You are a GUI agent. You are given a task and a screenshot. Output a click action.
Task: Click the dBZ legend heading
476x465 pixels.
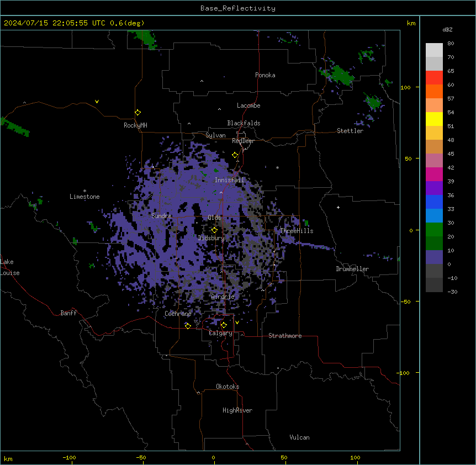[447, 29]
